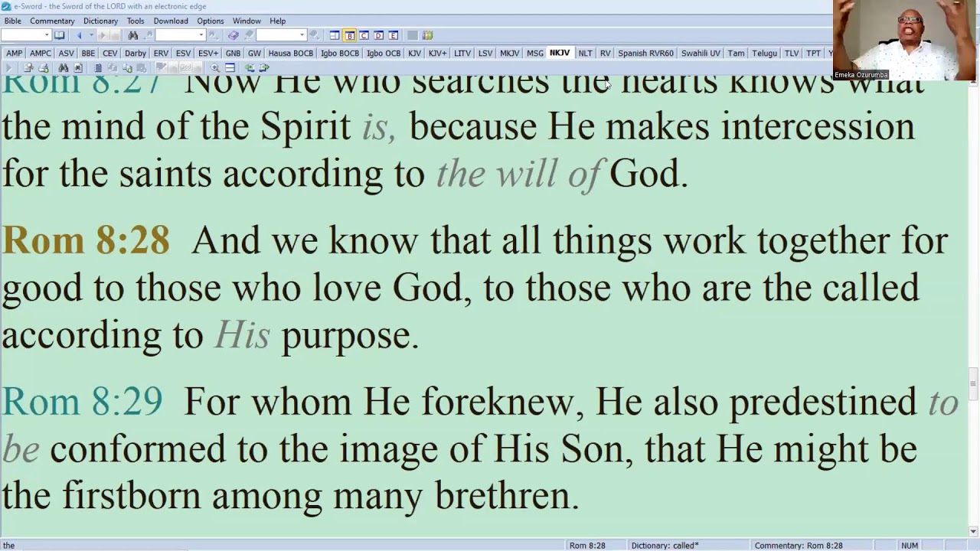
Task: Click 'Commentary: Rom 8:28' in status bar
Action: click(x=799, y=546)
